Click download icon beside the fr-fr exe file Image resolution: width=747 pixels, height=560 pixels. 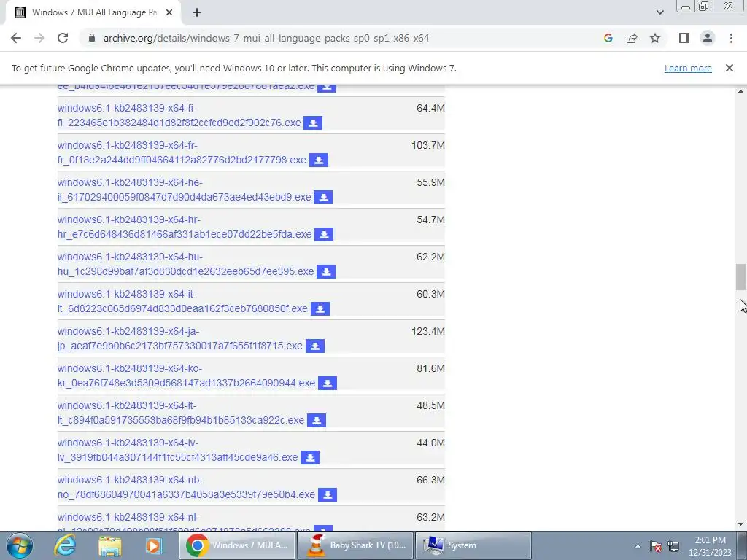coord(319,160)
